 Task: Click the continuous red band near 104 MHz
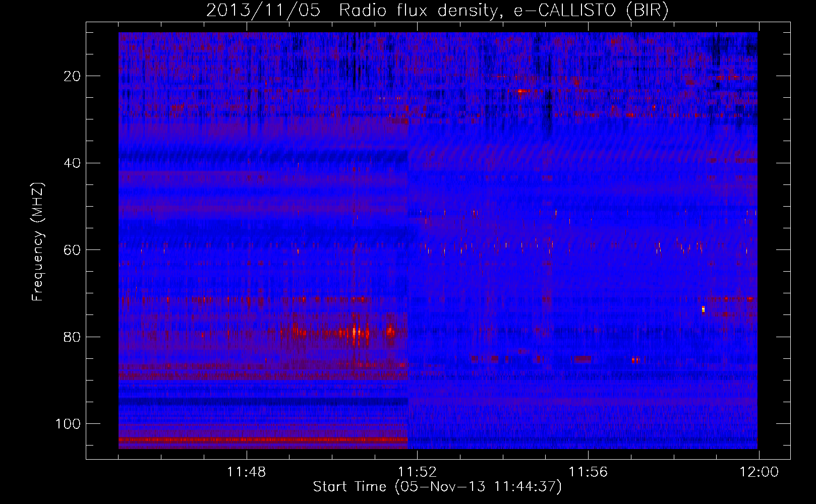click(263, 440)
